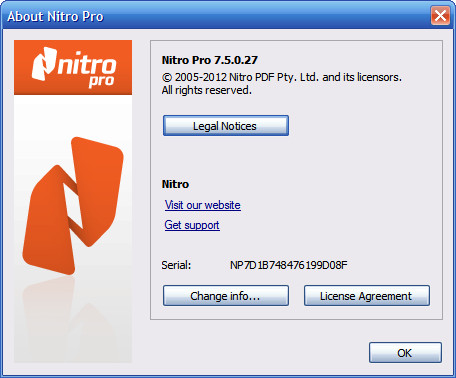Select the serial number NP7D1B748476199D08F

pos(289,265)
